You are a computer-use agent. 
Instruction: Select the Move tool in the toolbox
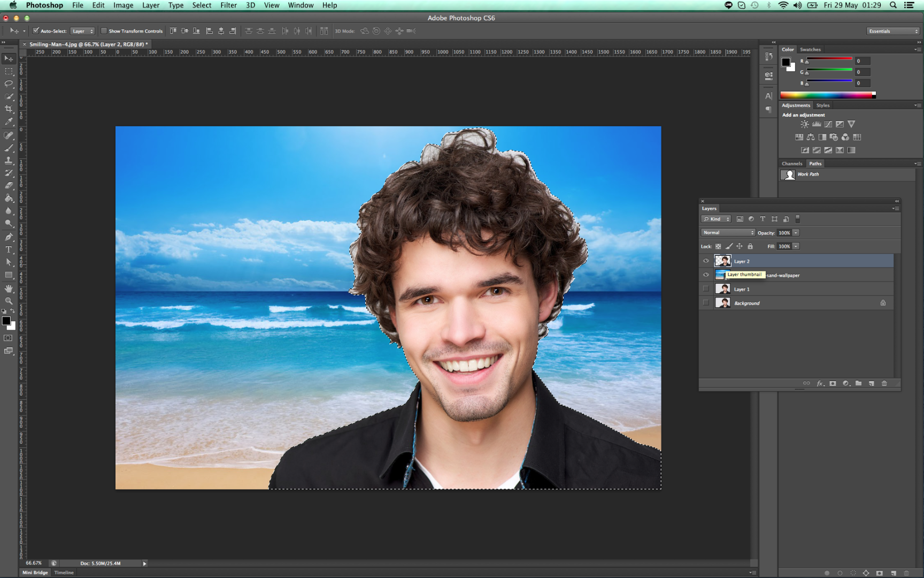click(x=9, y=58)
